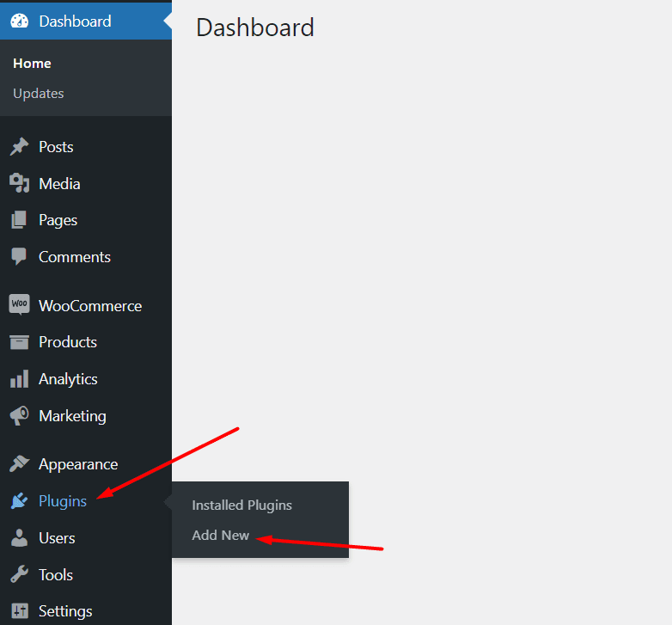Viewport: 672px width, 625px height.
Task: Click the Pages document icon
Action: tap(19, 220)
